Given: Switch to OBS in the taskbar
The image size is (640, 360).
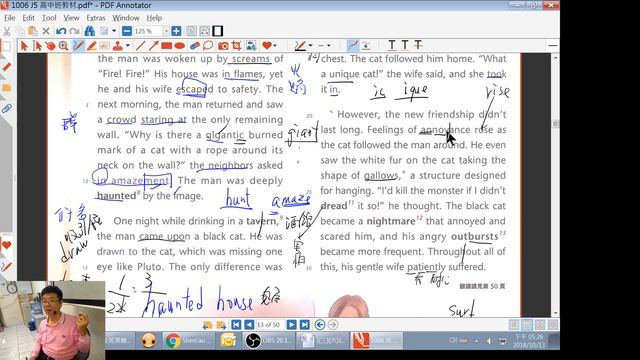Looking at the screenshot, I should 268,340.
